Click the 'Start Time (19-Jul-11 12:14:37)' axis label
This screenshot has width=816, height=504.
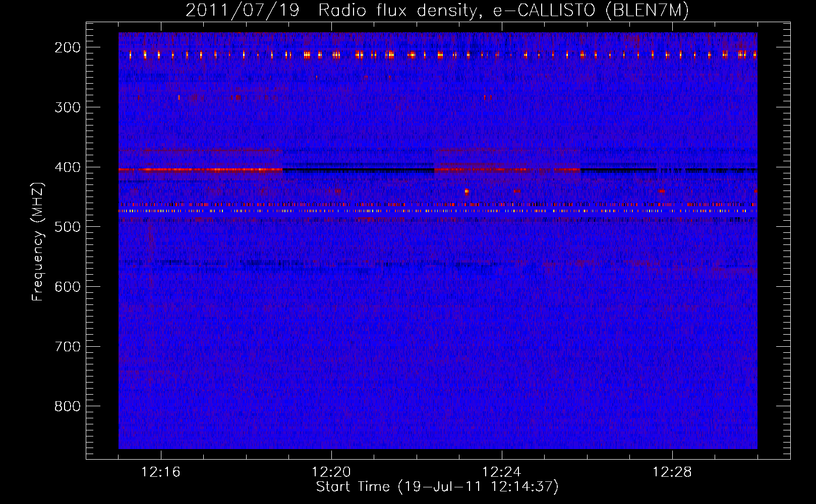pyautogui.click(x=437, y=487)
